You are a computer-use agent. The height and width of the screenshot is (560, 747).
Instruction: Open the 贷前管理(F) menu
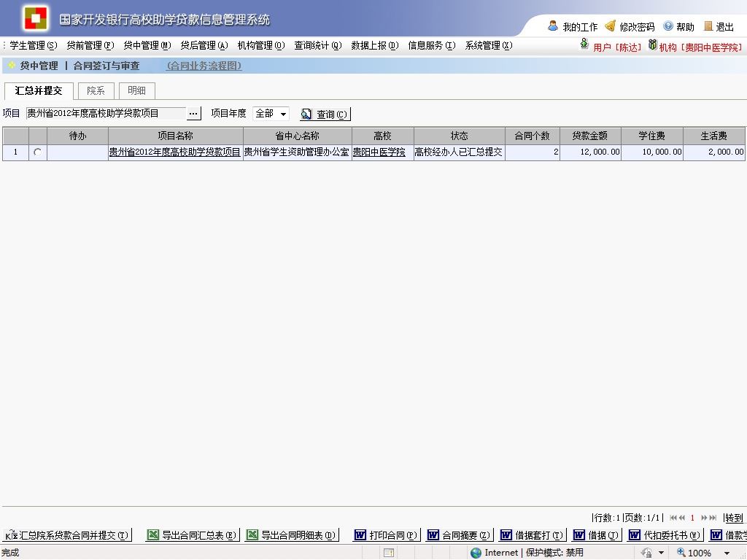pyautogui.click(x=90, y=45)
